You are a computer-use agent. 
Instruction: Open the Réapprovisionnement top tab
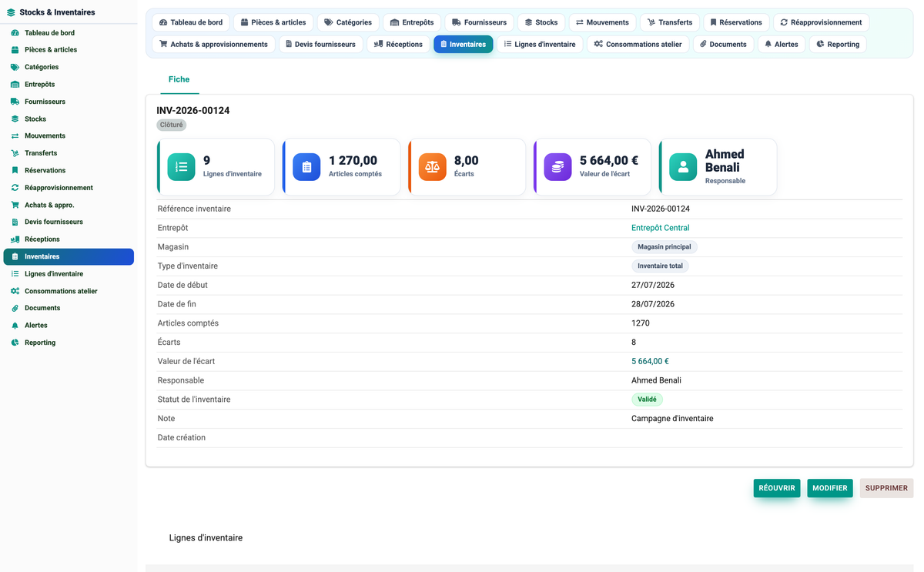pyautogui.click(x=821, y=22)
